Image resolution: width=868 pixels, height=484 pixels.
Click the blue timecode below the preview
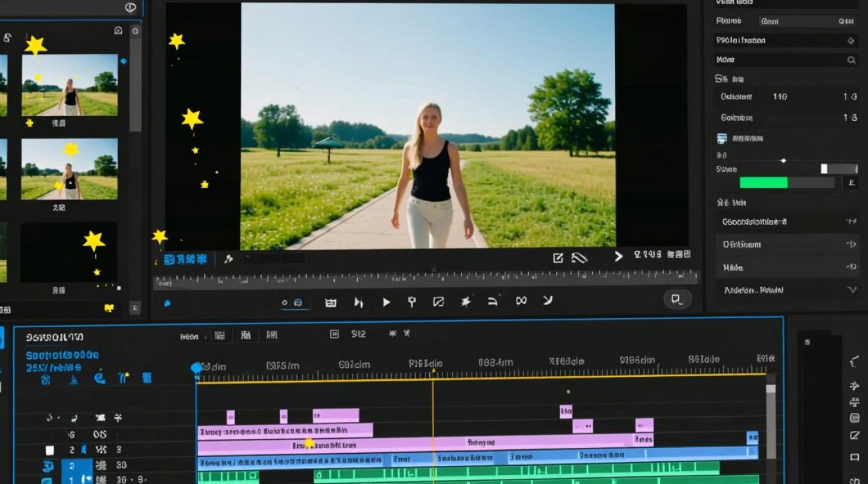coord(185,259)
